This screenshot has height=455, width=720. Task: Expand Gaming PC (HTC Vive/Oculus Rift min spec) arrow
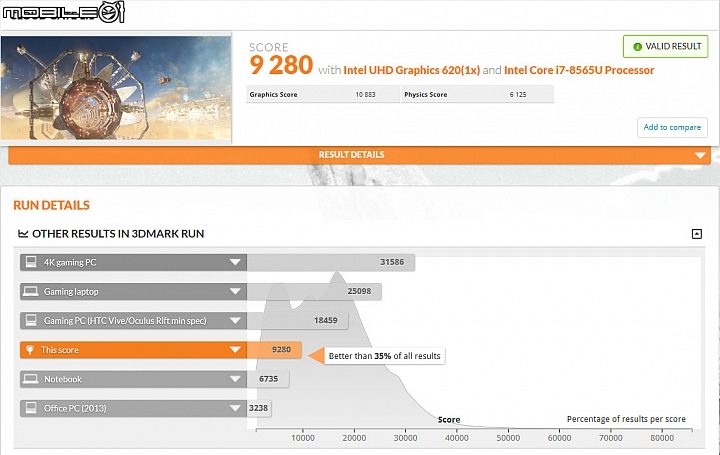[235, 320]
